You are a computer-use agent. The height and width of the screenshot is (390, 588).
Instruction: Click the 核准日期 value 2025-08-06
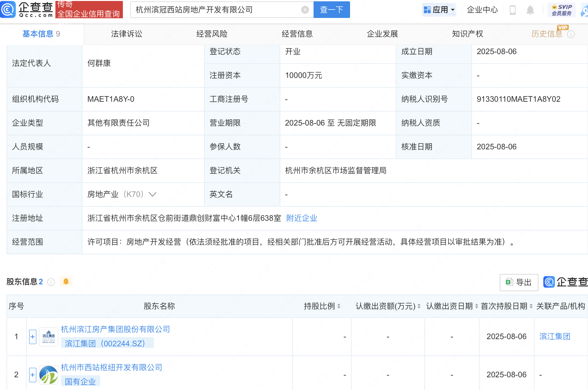(x=497, y=147)
